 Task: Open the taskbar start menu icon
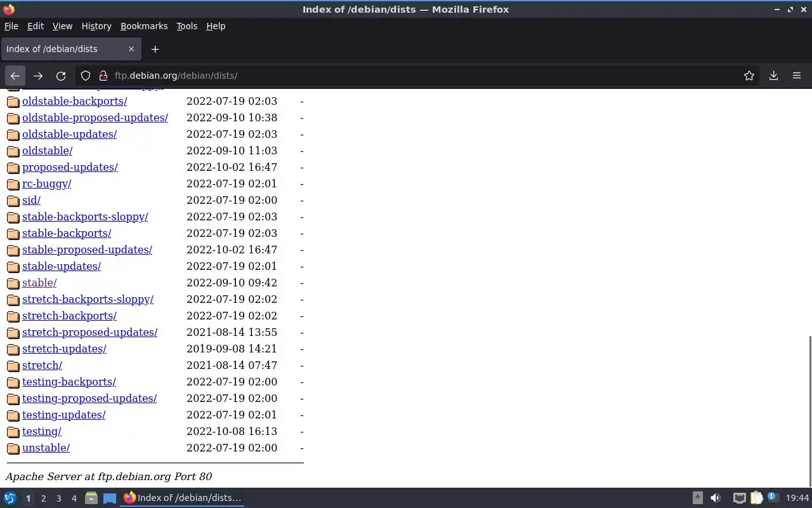(10, 498)
